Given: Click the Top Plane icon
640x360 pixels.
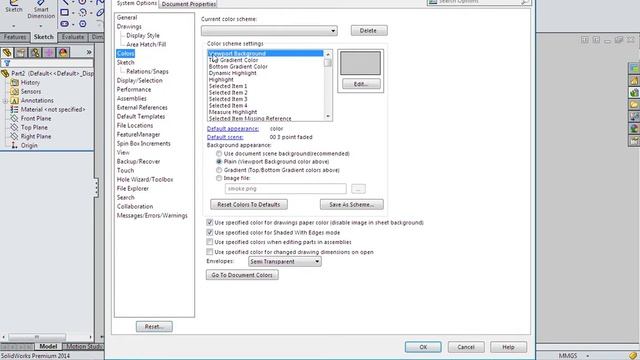Looking at the screenshot, I should 14,127.
